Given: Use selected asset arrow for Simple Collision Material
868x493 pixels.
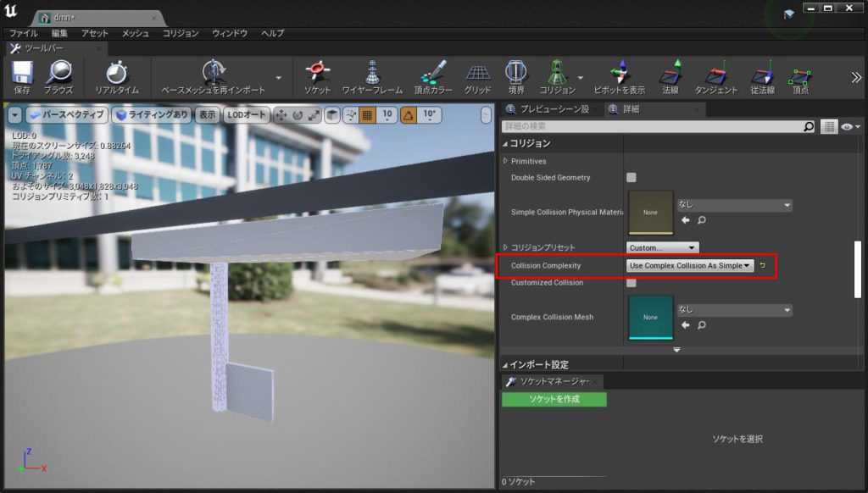Looking at the screenshot, I should [x=685, y=220].
